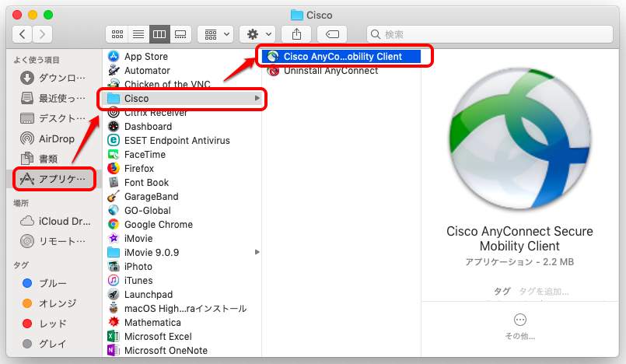626x364 pixels.
Task: Select Mathematica in the list
Action: (x=182, y=323)
